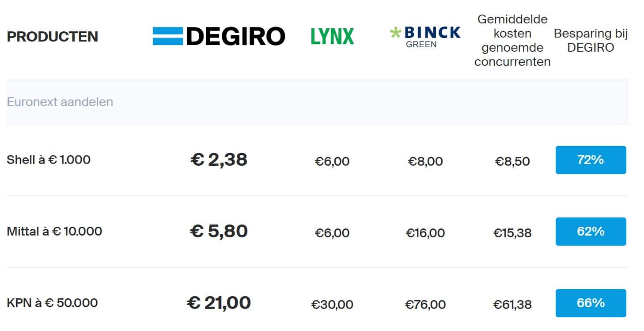Click Gemiddelde kosten genoemde concurrenten header
This screenshot has height=331, width=644.
tap(512, 41)
